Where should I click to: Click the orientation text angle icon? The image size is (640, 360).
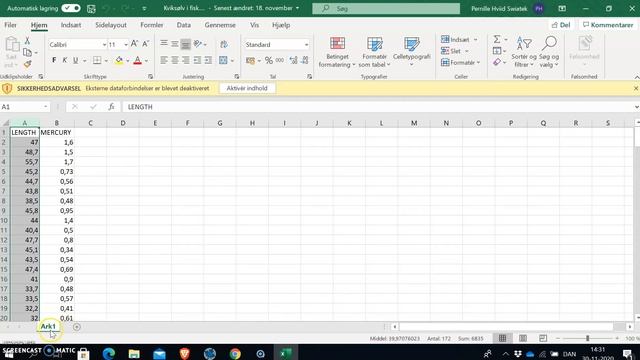[198, 44]
